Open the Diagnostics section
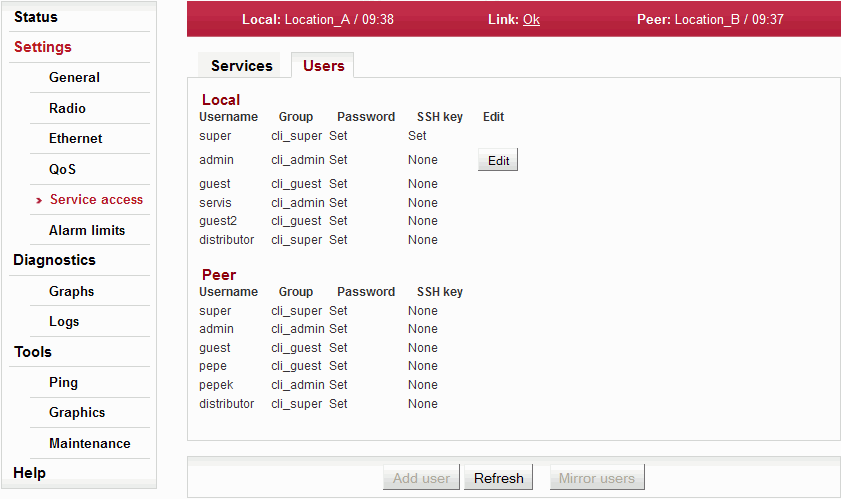This screenshot has width=841, height=499. point(54,260)
